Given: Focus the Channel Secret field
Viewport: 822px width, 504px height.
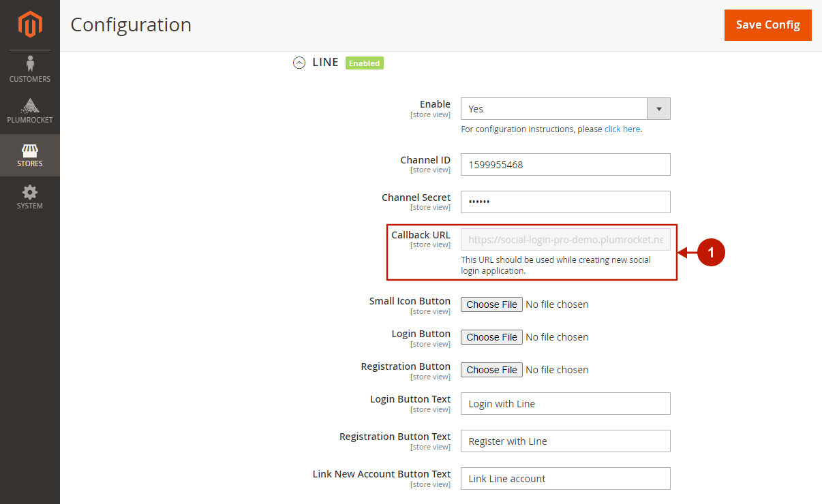Looking at the screenshot, I should point(566,202).
